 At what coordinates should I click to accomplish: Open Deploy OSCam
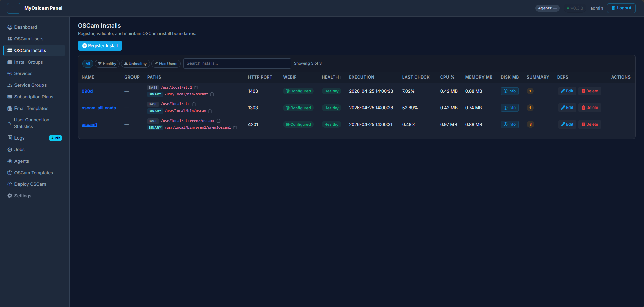34,184
